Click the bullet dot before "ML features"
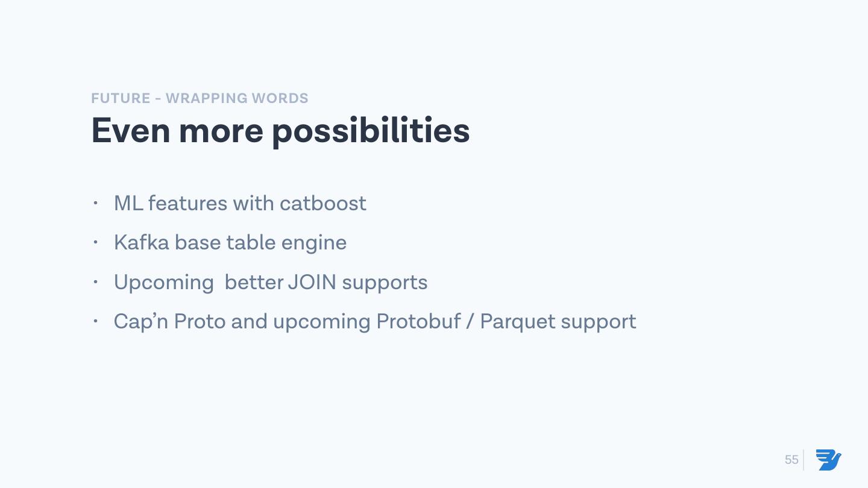 pyautogui.click(x=95, y=203)
